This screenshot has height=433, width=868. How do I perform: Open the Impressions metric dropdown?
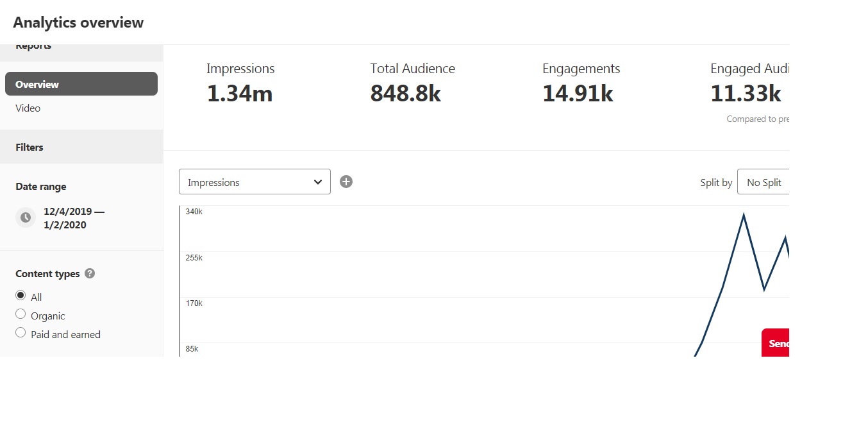(x=255, y=182)
